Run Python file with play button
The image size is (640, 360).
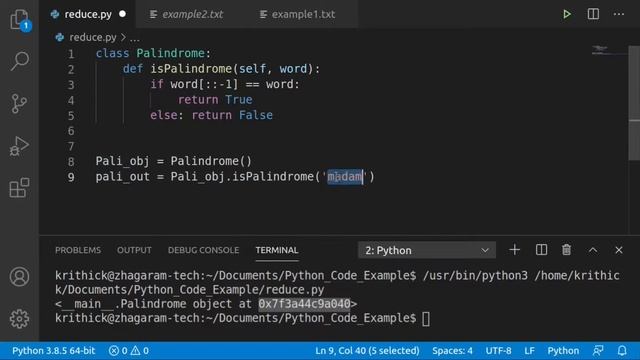pos(567,14)
